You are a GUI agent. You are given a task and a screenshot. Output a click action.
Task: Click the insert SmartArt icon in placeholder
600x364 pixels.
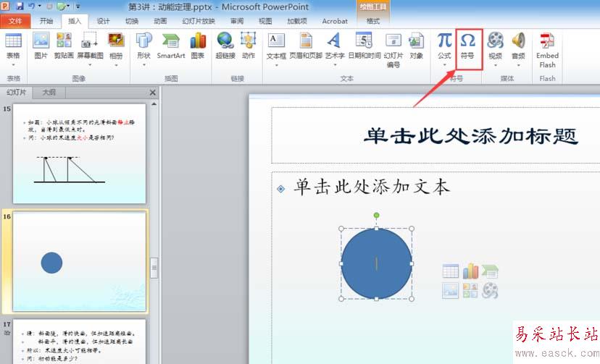[x=490, y=271]
